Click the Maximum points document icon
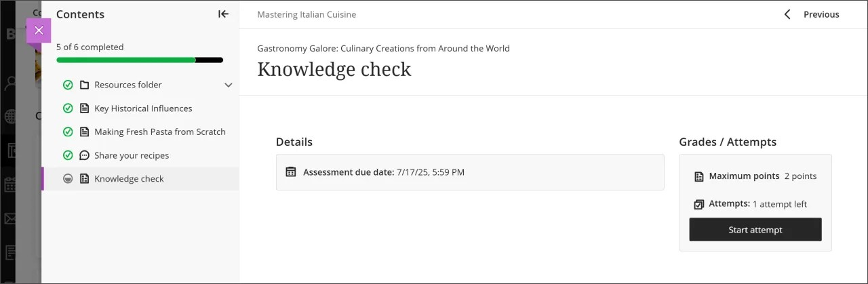 [x=699, y=177]
